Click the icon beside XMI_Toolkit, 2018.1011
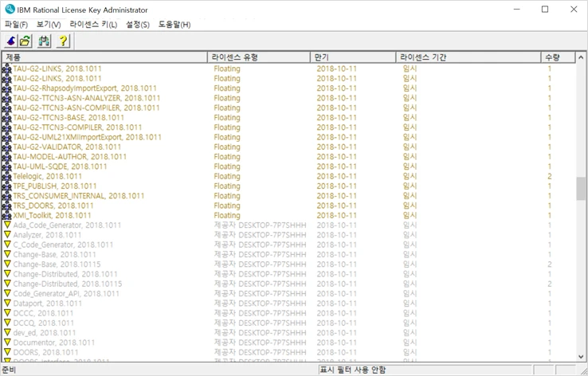The width and height of the screenshot is (588, 376). (x=6, y=215)
